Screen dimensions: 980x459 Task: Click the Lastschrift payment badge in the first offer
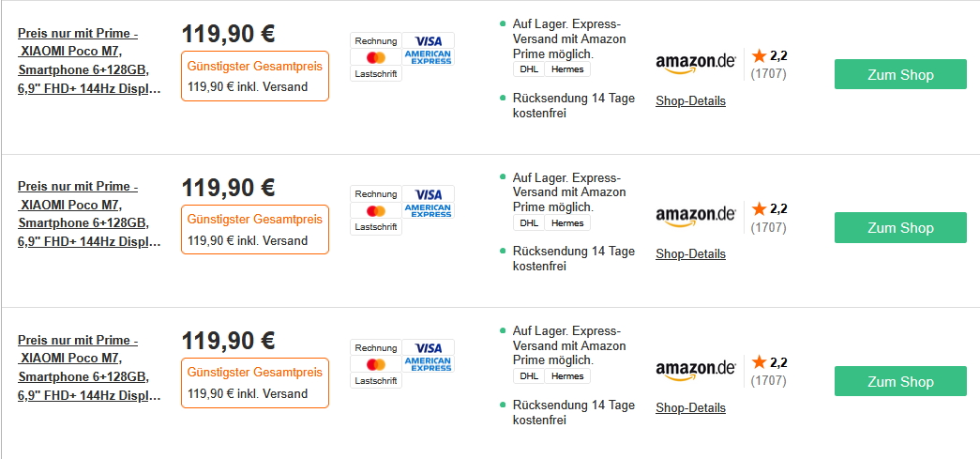click(x=376, y=74)
